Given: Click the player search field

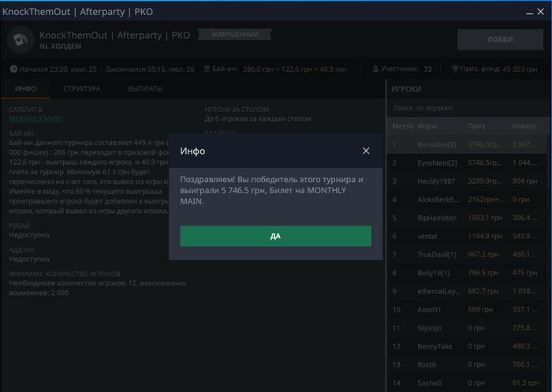Looking at the screenshot, I should [468, 108].
